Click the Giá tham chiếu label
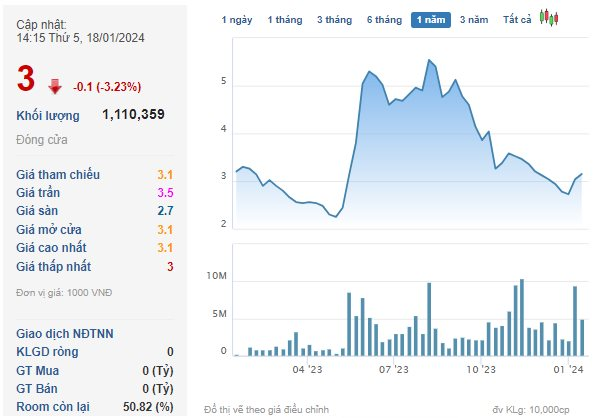 click(58, 175)
